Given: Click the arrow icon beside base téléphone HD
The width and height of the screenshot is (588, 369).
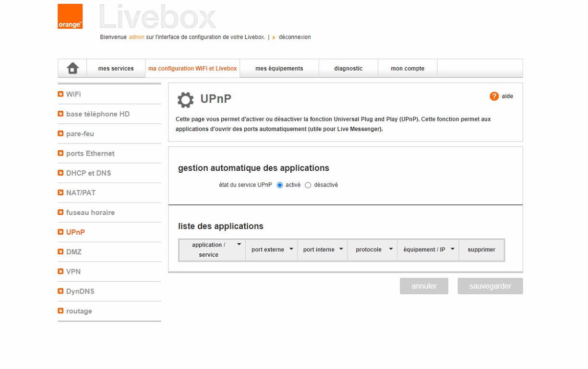Looking at the screenshot, I should 60,114.
